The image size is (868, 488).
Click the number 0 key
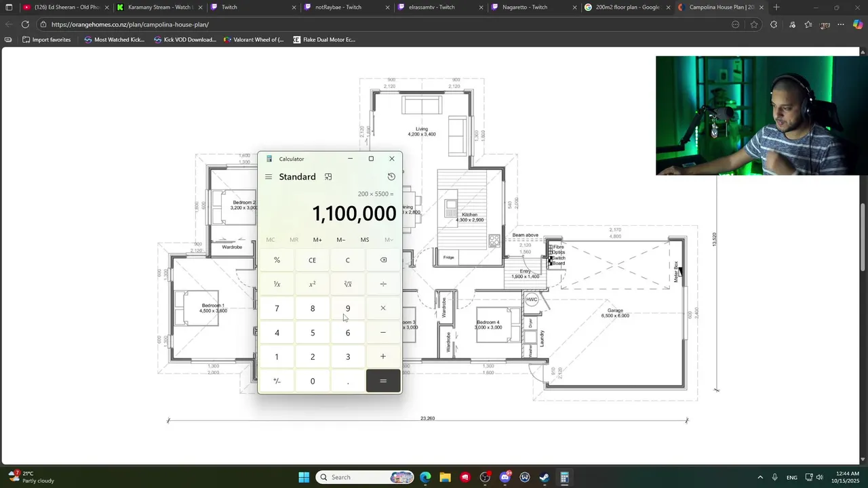coord(313,381)
